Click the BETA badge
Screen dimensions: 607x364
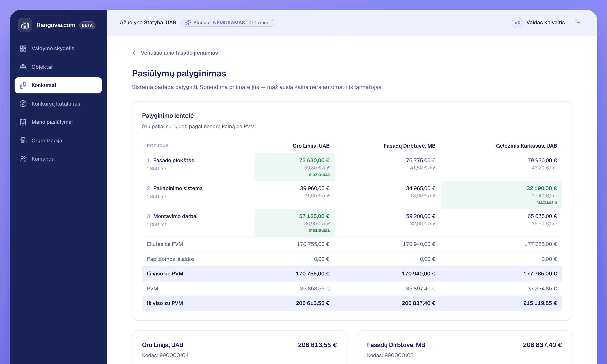coord(87,25)
